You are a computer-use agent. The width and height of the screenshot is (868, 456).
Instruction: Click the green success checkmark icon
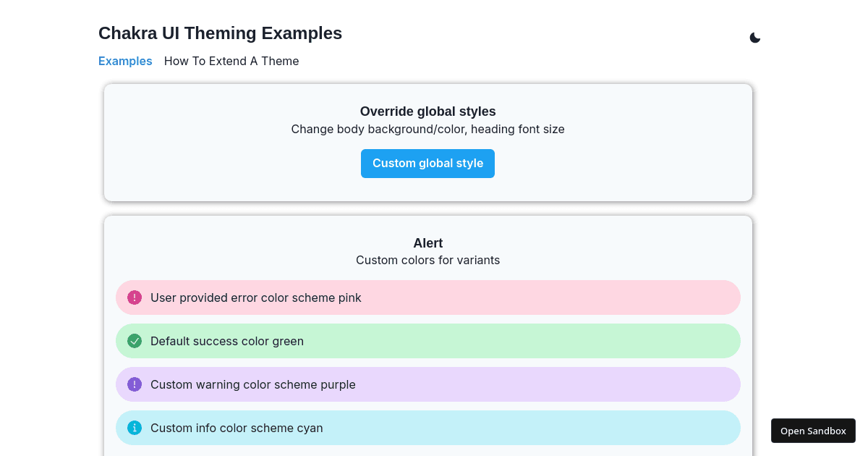(x=135, y=341)
